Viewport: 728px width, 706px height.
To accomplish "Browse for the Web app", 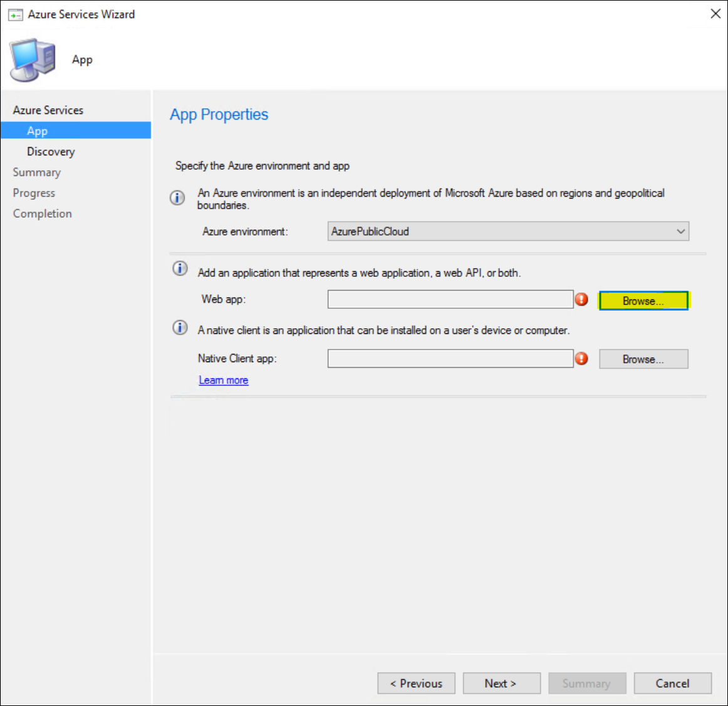I will (643, 301).
